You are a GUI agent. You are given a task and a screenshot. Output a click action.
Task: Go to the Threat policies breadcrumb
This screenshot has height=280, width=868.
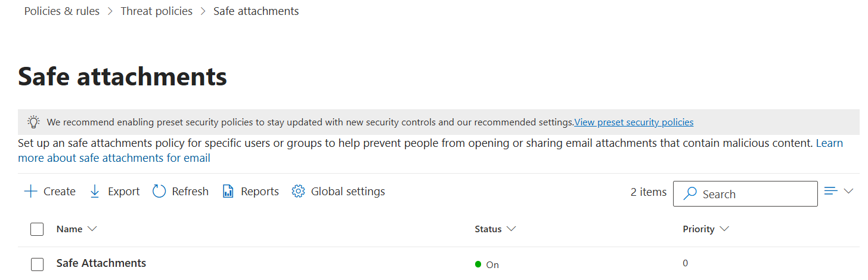157,11
